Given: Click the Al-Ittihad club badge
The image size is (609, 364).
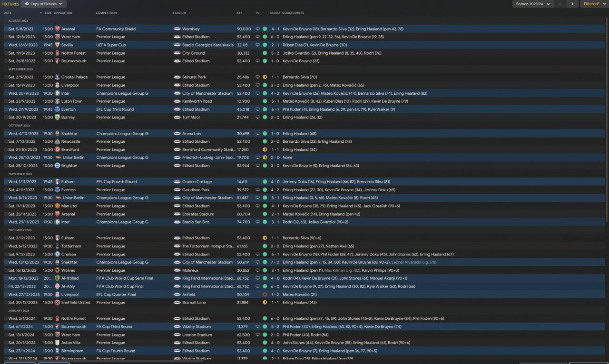Looking at the screenshot, I should point(57,278).
